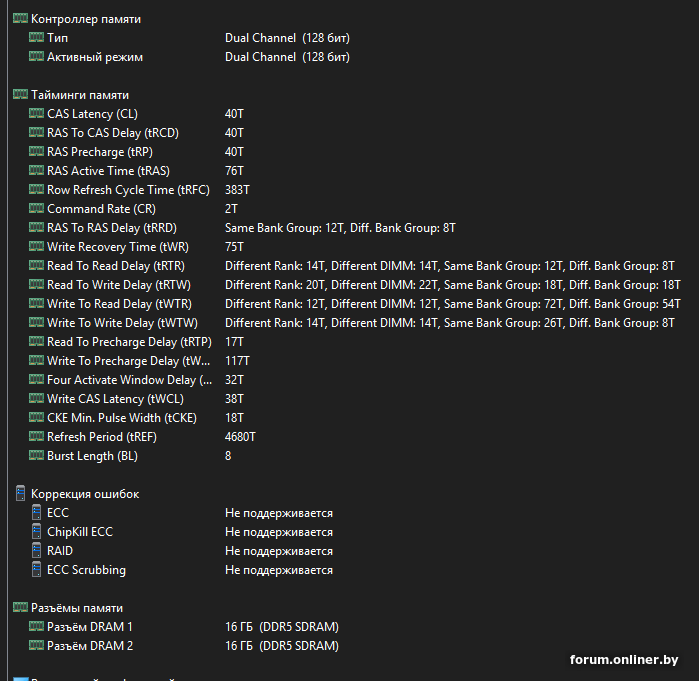Screen dimensions: 699x681
Task: Click the Refresh Period value 4680T
Action: pos(240,437)
